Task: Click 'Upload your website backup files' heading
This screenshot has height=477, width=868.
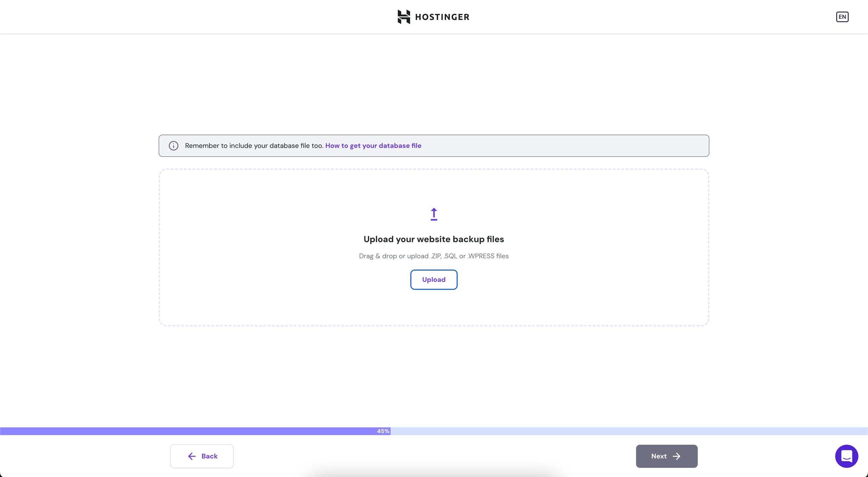Action: pos(434,239)
